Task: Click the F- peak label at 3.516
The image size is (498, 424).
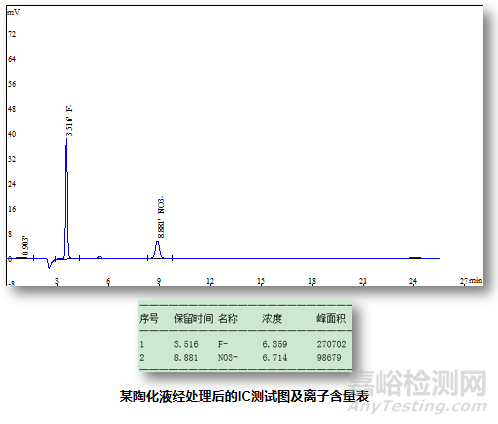Action: click(x=69, y=121)
